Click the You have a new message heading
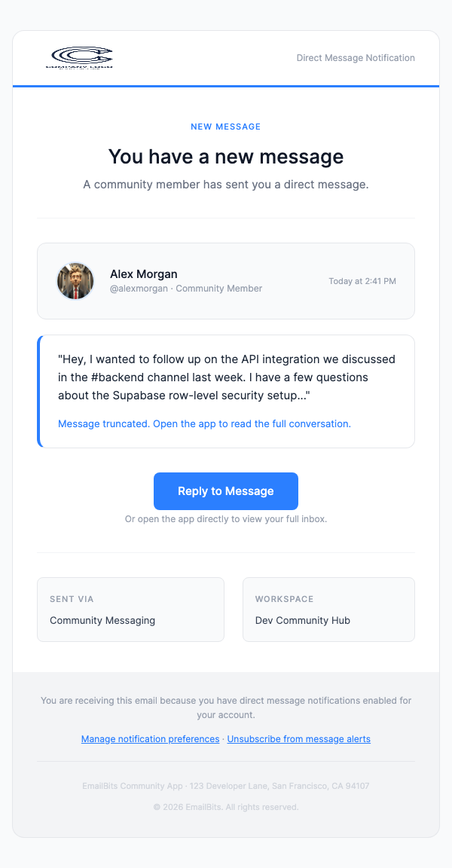Screen dimensions: 452x868 [226, 157]
